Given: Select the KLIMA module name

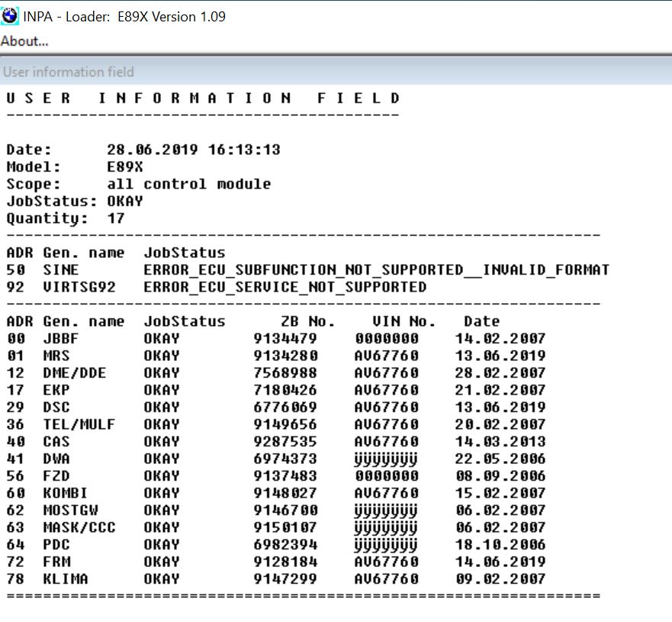Looking at the screenshot, I should point(65,578).
